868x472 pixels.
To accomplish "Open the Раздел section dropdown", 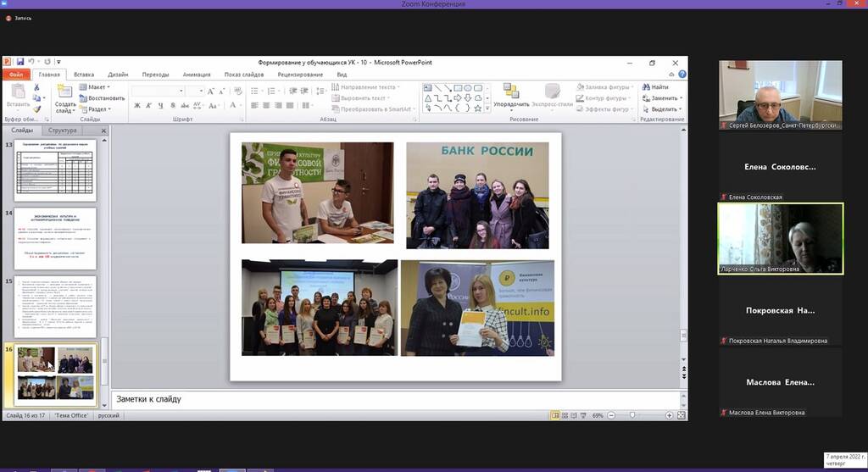I will click(x=95, y=109).
